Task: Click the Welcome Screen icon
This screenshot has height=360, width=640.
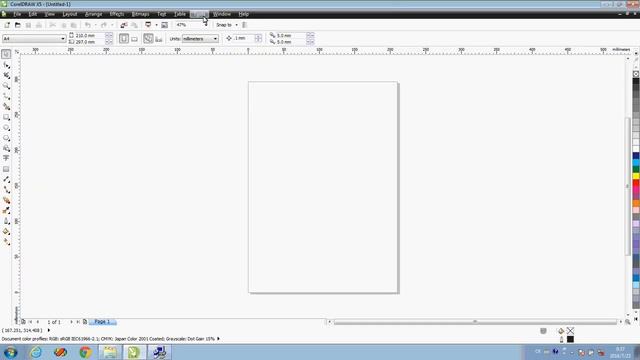Action: coord(164,25)
